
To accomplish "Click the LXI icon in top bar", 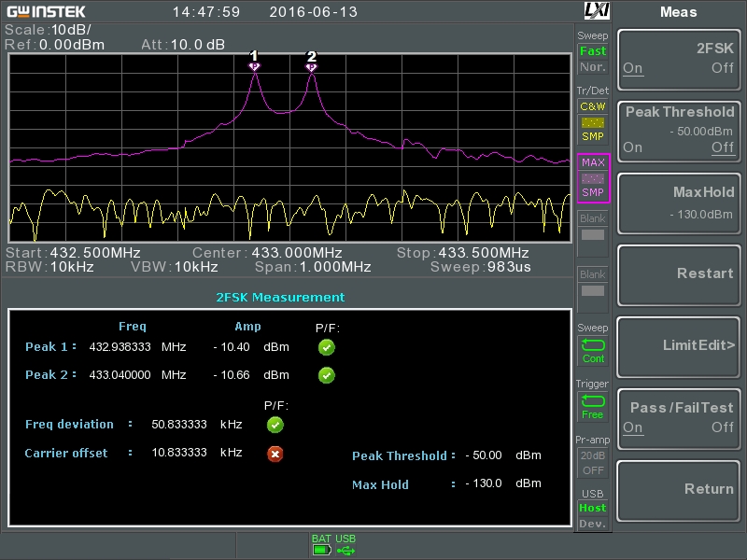I will coord(596,11).
